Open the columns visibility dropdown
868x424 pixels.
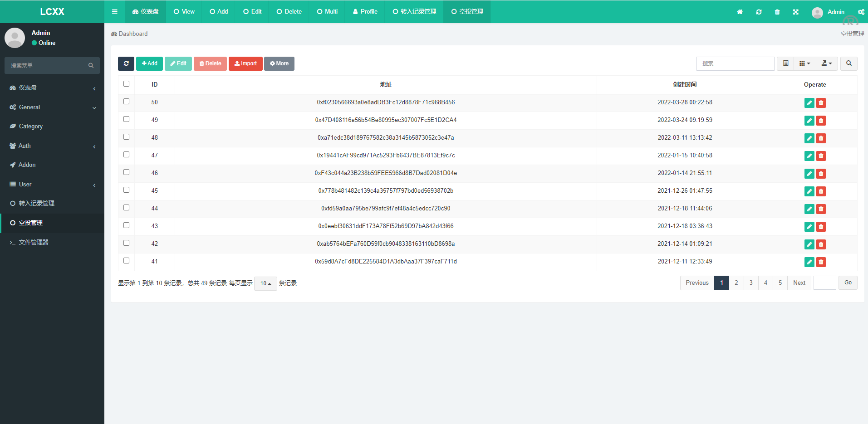pyautogui.click(x=804, y=63)
